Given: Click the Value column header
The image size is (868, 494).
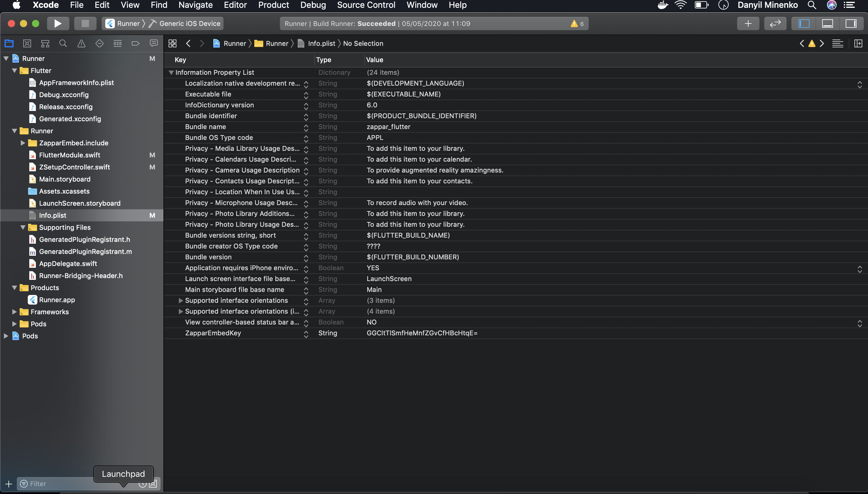Looking at the screenshot, I should [x=375, y=60].
